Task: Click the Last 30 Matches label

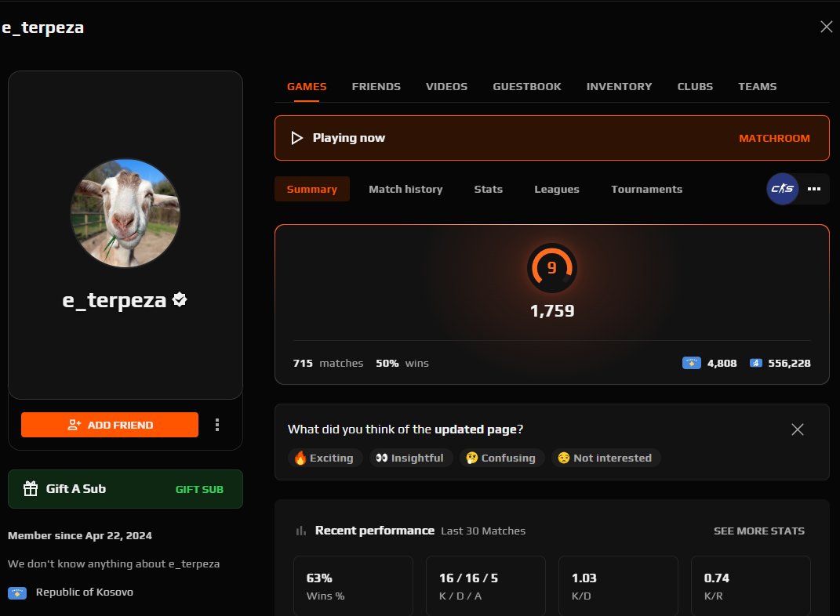Action: coord(482,531)
